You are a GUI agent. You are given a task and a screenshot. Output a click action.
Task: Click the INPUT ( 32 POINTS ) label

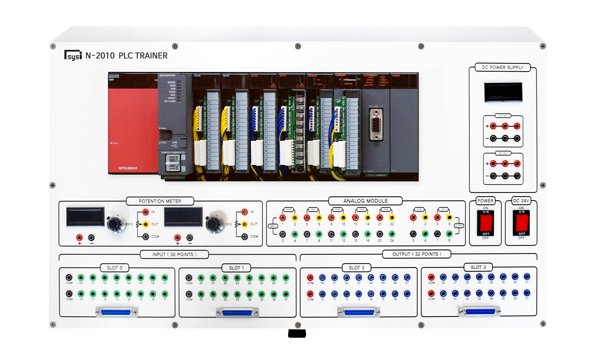point(174,254)
